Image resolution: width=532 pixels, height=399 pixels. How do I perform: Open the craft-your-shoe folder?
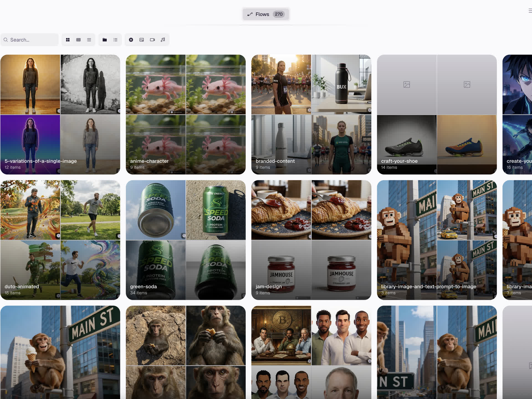[x=437, y=114]
